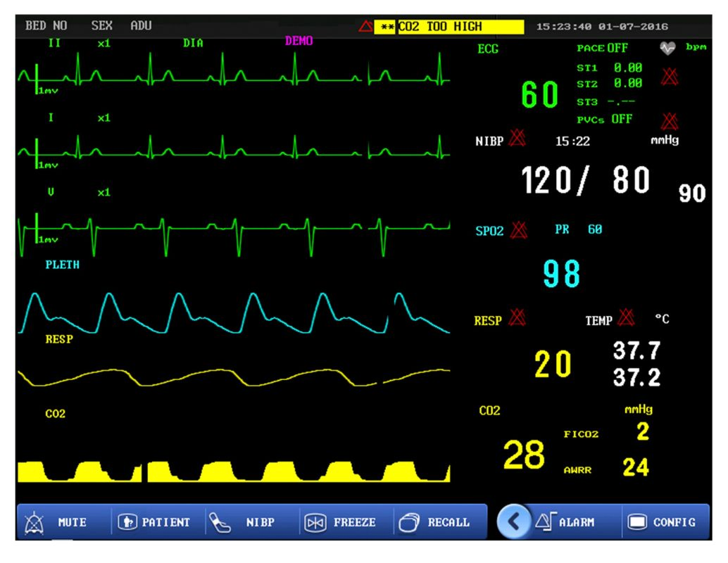This screenshot has width=728, height=563.
Task: Click the DIA filter mode label
Action: (193, 43)
